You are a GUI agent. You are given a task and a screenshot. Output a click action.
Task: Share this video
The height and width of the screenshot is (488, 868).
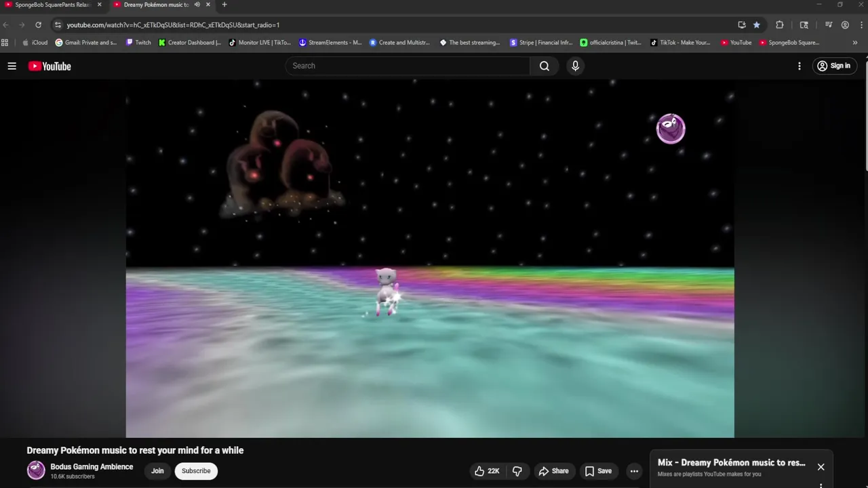[x=553, y=471]
